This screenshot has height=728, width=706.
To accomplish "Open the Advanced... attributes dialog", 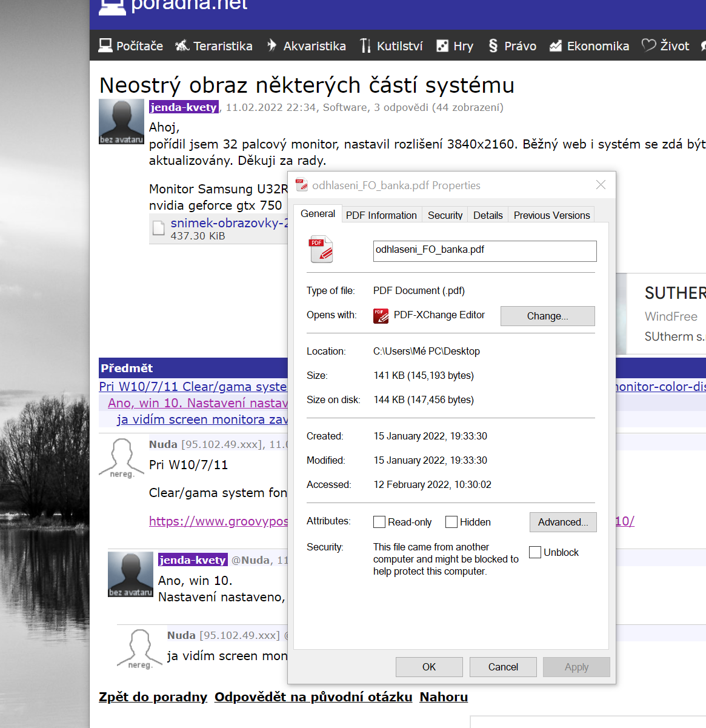I will click(563, 522).
